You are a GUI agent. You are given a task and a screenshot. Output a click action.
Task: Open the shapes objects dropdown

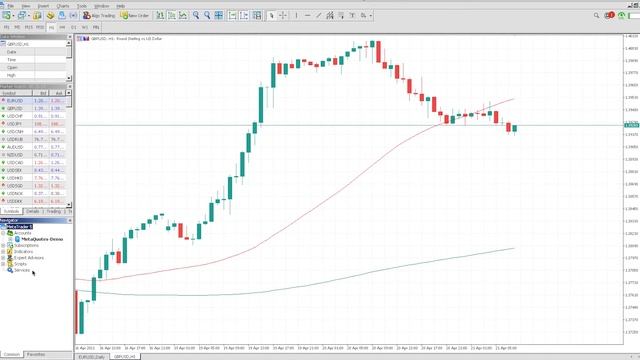coord(366,16)
